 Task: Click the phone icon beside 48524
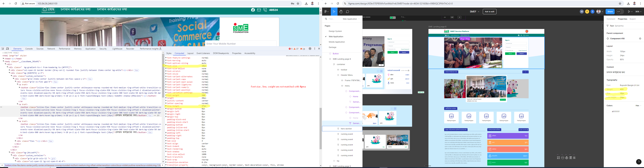coord(265,10)
